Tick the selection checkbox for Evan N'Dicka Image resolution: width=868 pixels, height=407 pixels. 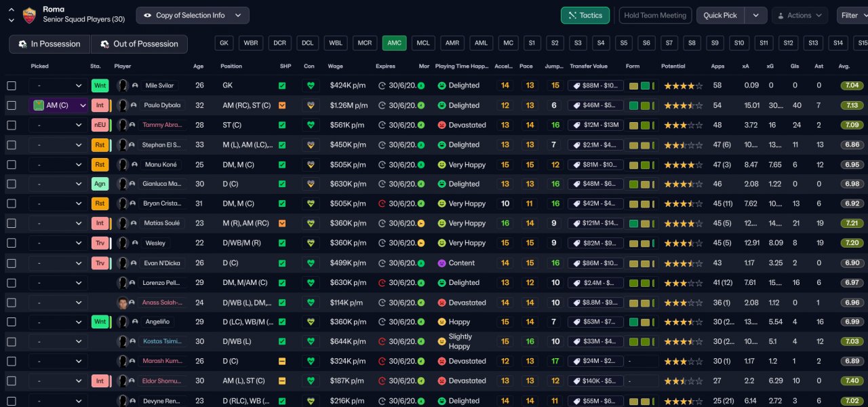(x=12, y=263)
